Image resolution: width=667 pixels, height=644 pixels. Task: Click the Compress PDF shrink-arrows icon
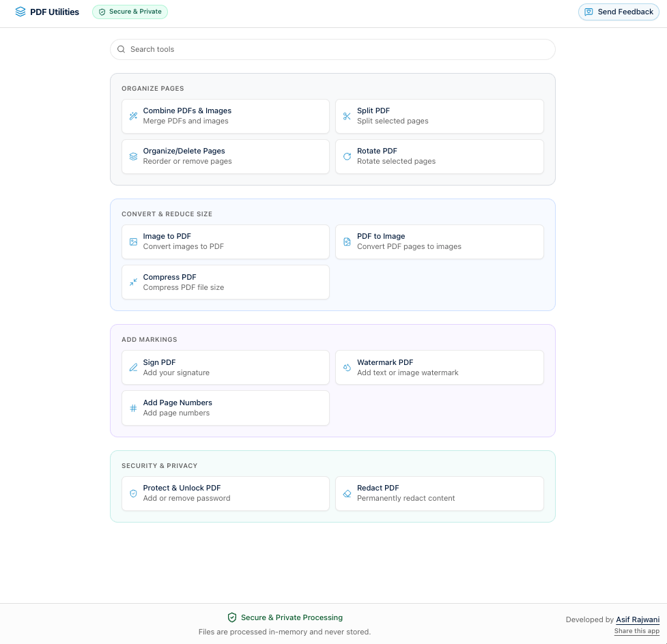pos(133,282)
